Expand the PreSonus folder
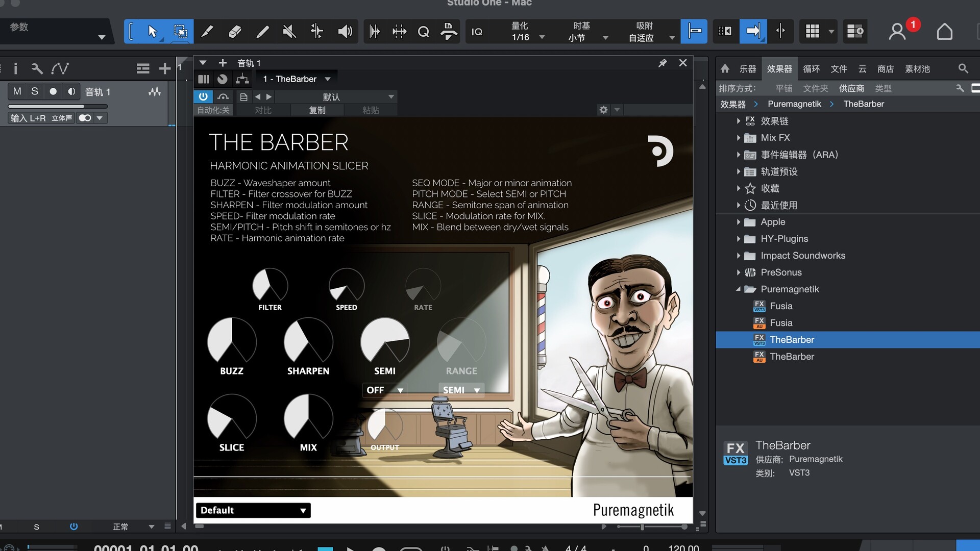The width and height of the screenshot is (980, 551). [738, 272]
